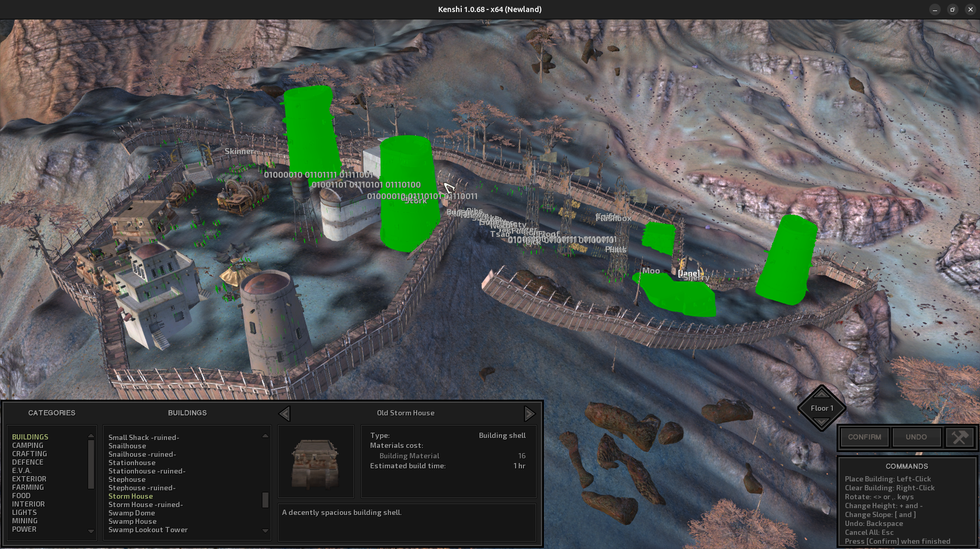Click the UNDO button

point(916,437)
